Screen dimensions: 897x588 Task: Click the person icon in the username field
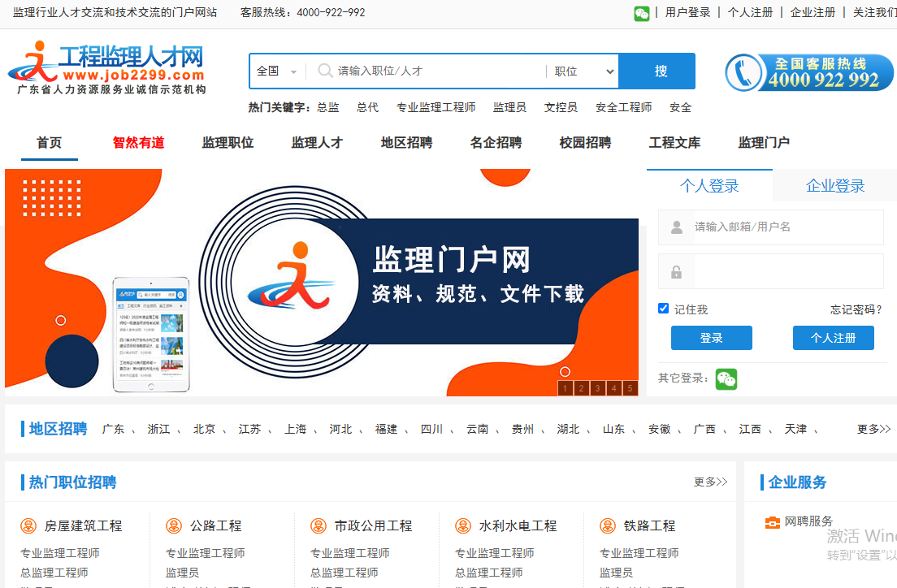coord(677,227)
